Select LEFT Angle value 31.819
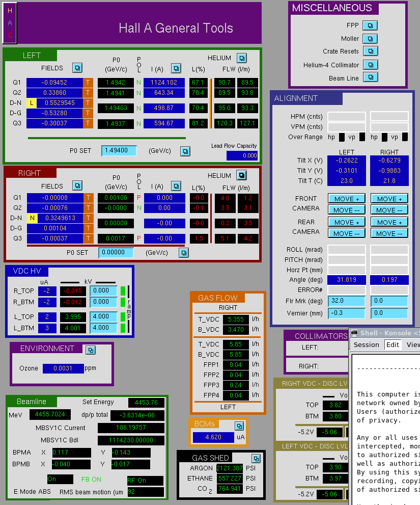The height and width of the screenshot is (505, 420). (347, 280)
